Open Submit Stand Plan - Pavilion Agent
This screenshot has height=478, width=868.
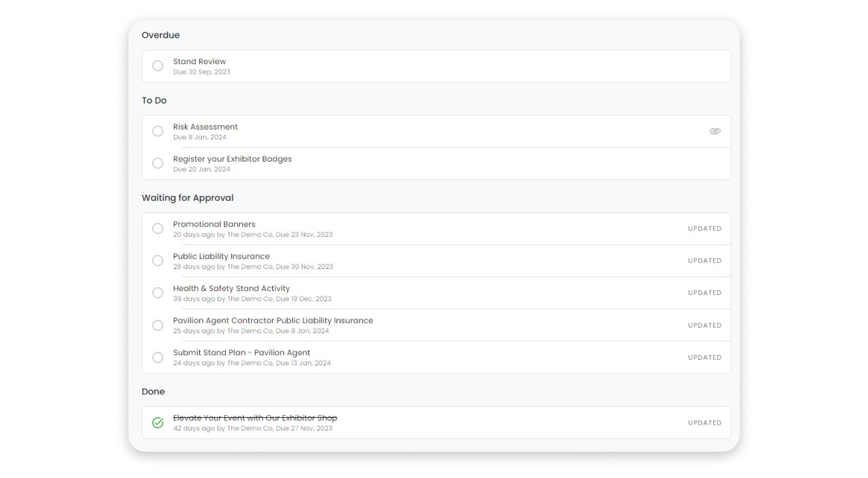pyautogui.click(x=241, y=352)
